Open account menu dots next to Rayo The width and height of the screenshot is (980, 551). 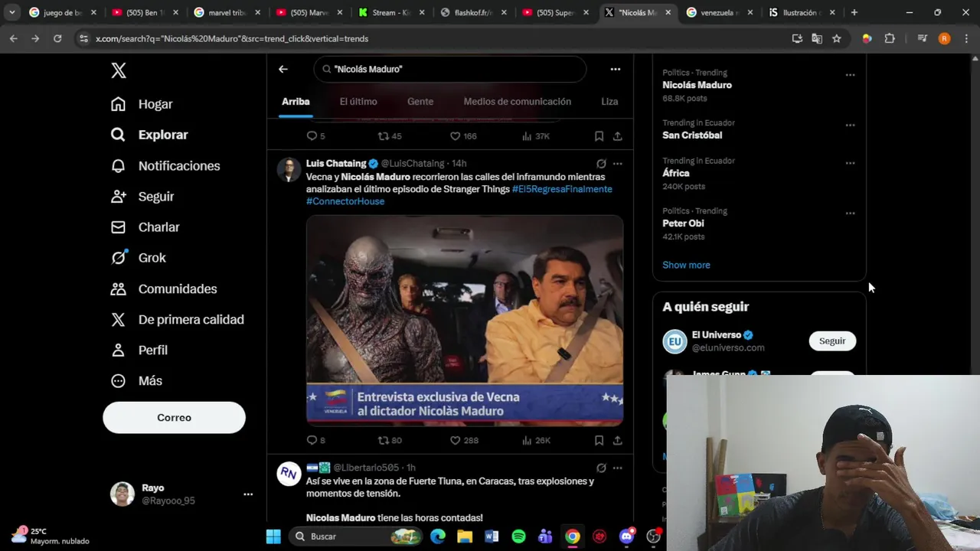pyautogui.click(x=248, y=494)
